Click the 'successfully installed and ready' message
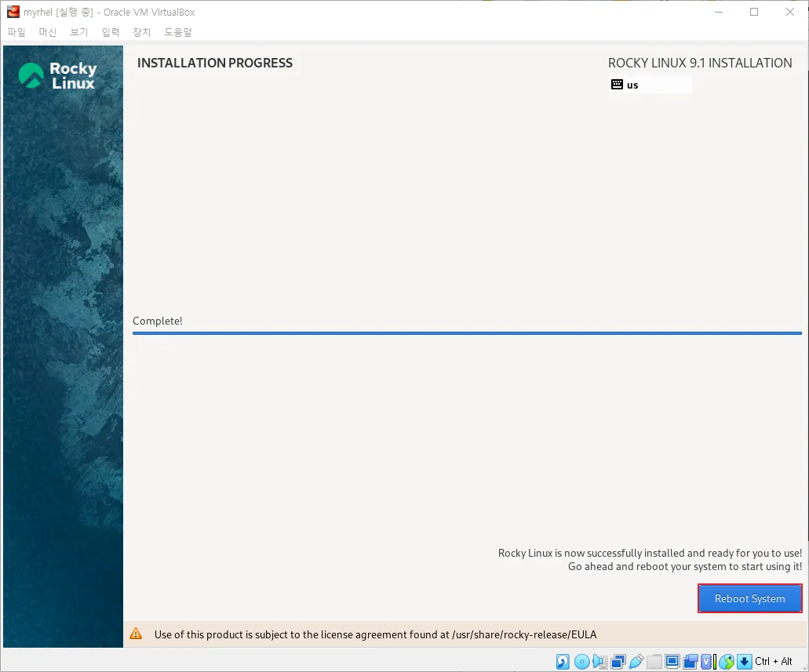Viewport: 809px width, 672px height. [x=650, y=553]
